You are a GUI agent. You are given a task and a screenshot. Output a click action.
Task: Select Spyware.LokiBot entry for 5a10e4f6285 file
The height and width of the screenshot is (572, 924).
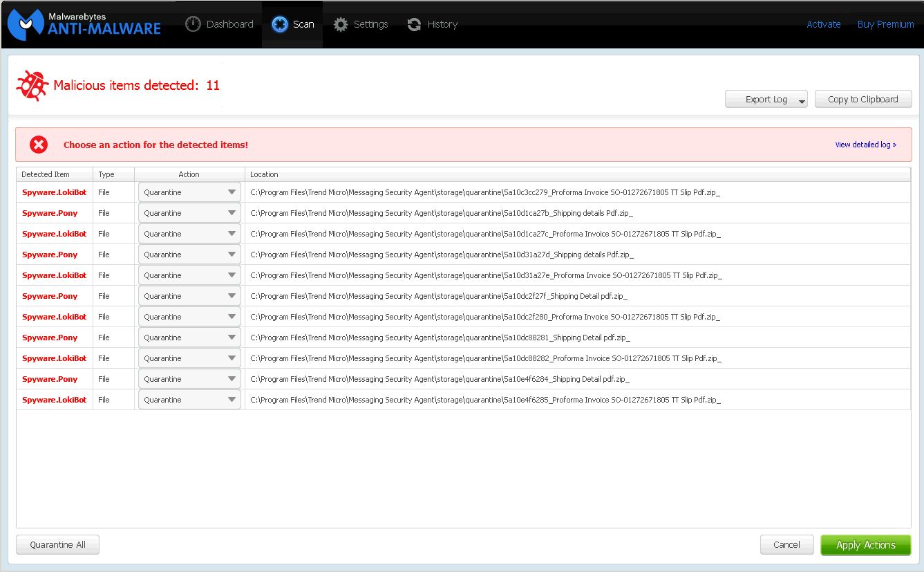point(55,400)
